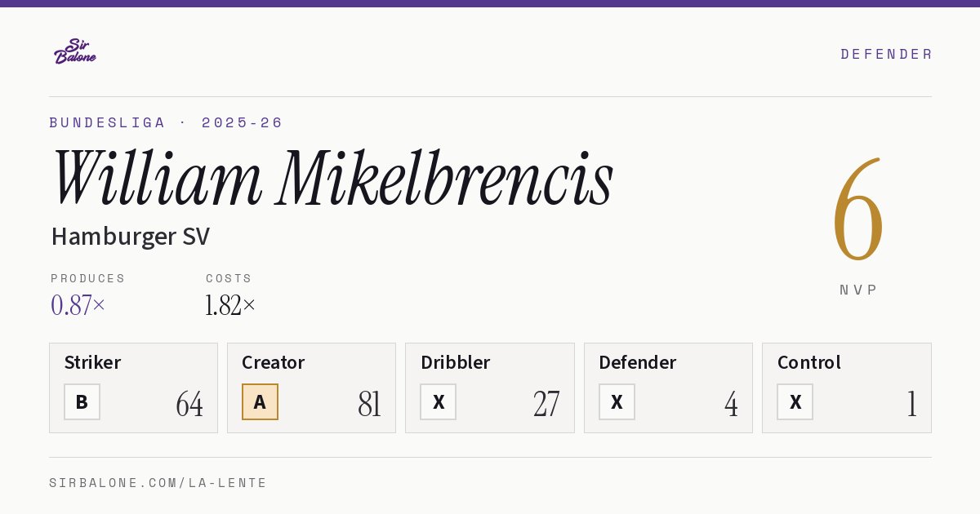The width and height of the screenshot is (980, 514).
Task: Click the DEFENDER position label at top right
Action: tap(886, 54)
